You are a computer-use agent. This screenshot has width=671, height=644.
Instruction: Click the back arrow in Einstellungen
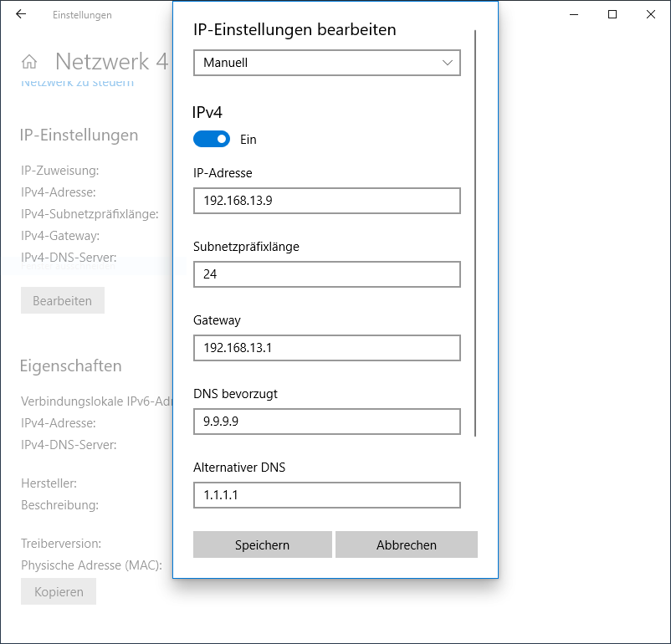(x=21, y=14)
